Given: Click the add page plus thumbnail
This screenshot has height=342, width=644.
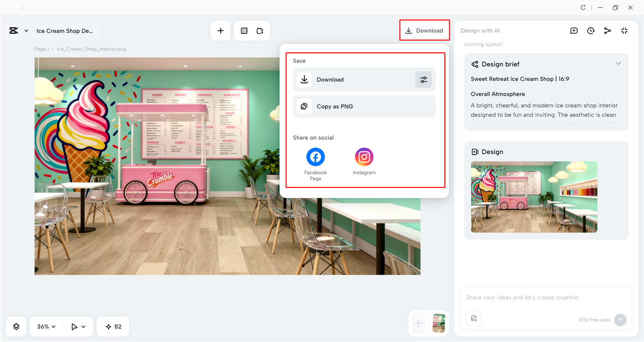Looking at the screenshot, I should coord(419,323).
